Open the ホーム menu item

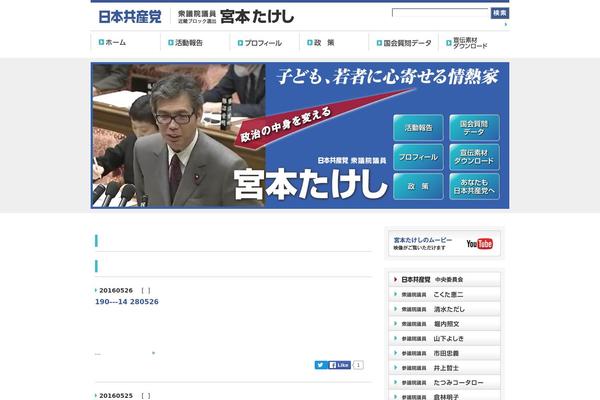(x=112, y=42)
